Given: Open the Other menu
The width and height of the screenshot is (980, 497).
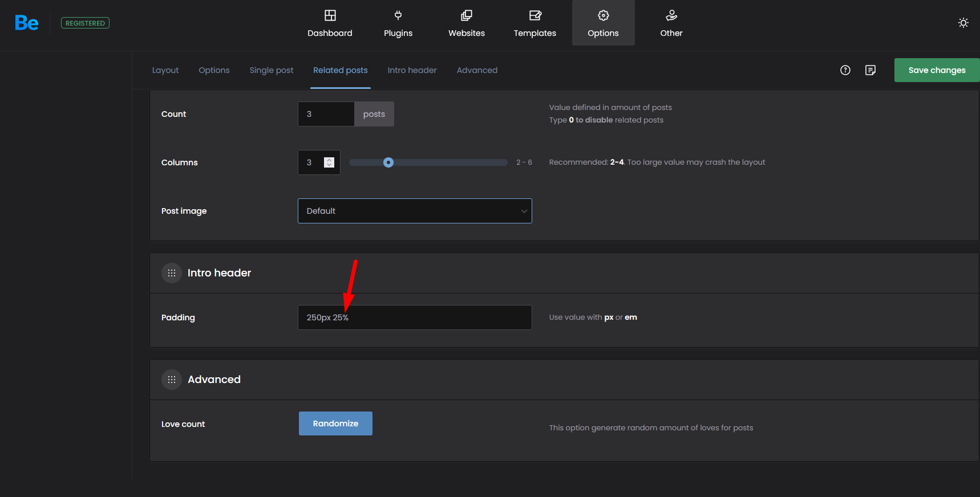Looking at the screenshot, I should 671,23.
